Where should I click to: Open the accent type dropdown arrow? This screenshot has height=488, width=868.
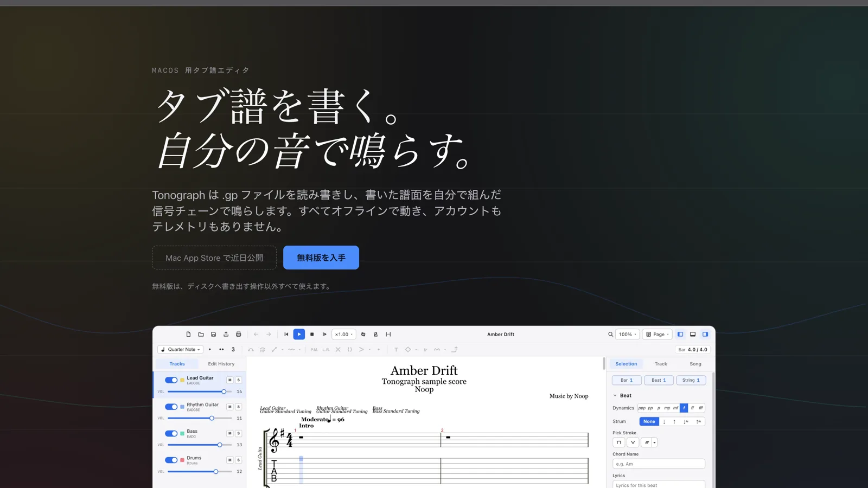(x=369, y=350)
